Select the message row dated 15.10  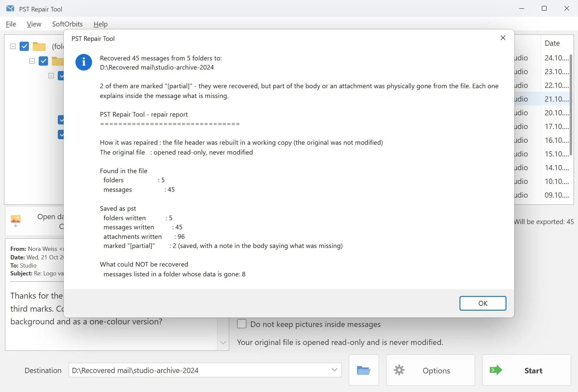click(542, 154)
